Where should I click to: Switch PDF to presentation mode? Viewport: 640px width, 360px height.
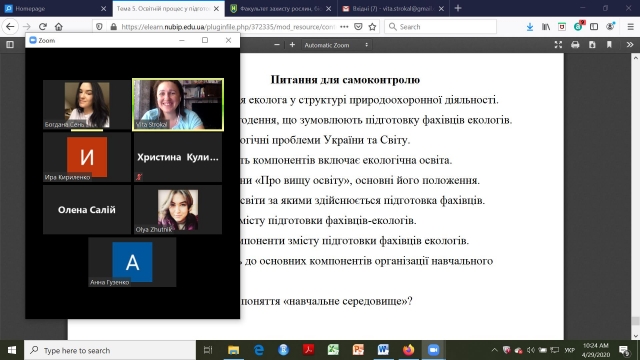558,45
